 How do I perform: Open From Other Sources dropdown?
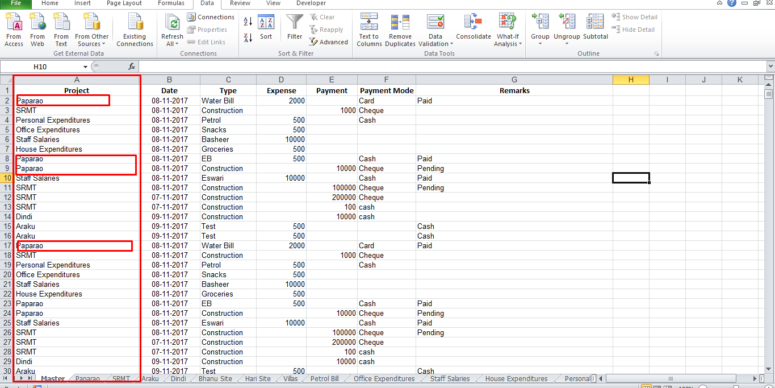tap(92, 30)
